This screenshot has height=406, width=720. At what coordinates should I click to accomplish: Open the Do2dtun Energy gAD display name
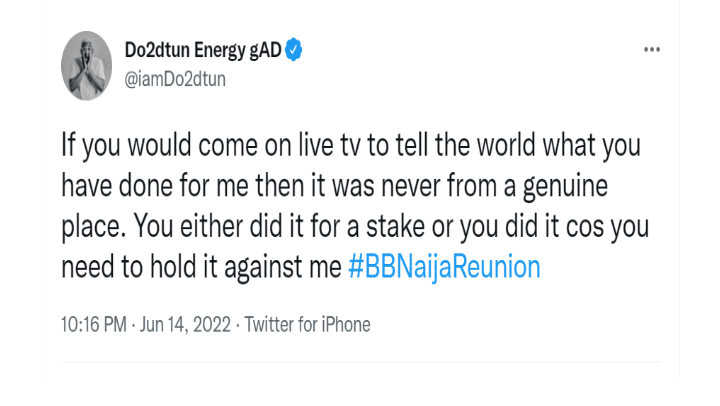tap(203, 50)
